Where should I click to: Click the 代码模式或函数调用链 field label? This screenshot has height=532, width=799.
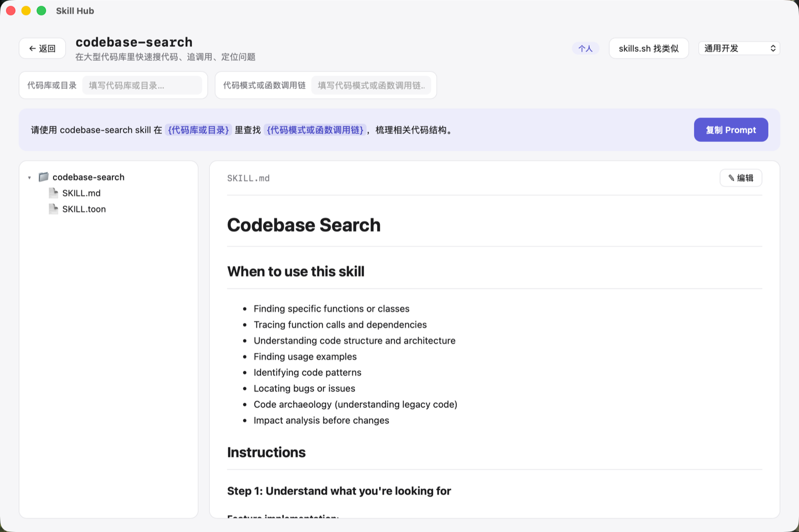tap(264, 85)
